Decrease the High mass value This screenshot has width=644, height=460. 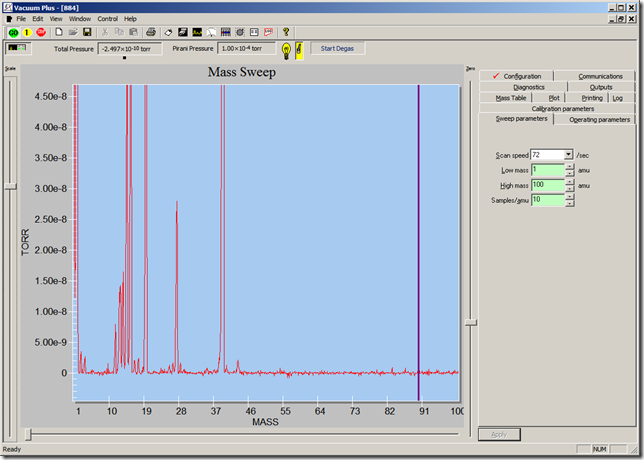tap(570, 188)
